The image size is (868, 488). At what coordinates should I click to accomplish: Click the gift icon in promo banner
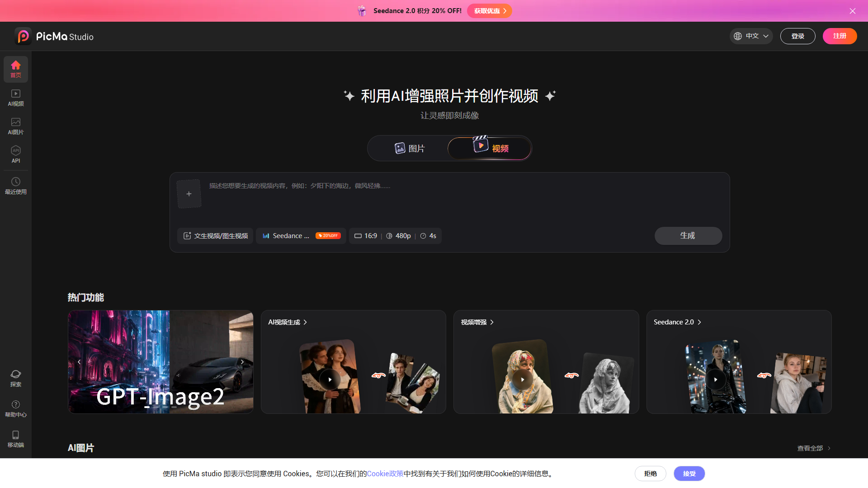pos(362,11)
